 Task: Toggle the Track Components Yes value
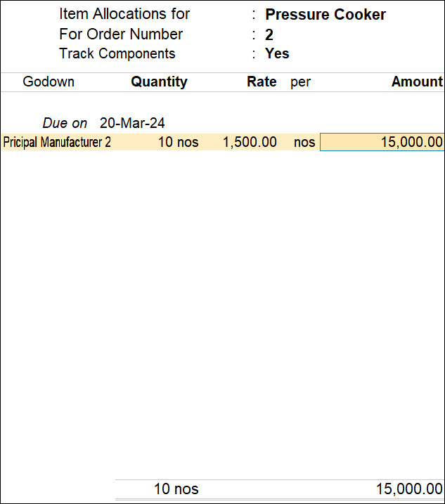277,53
